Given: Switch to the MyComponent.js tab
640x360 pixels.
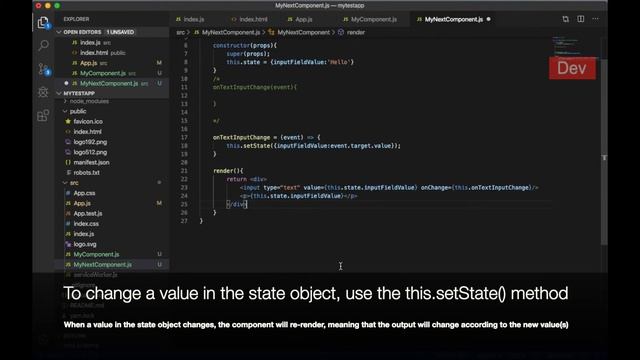Looking at the screenshot, I should (370, 19).
